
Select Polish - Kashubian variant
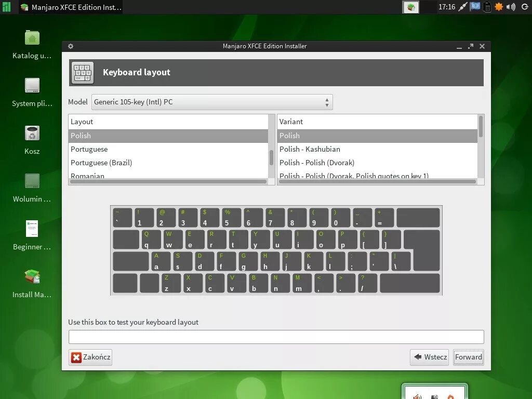pos(377,149)
